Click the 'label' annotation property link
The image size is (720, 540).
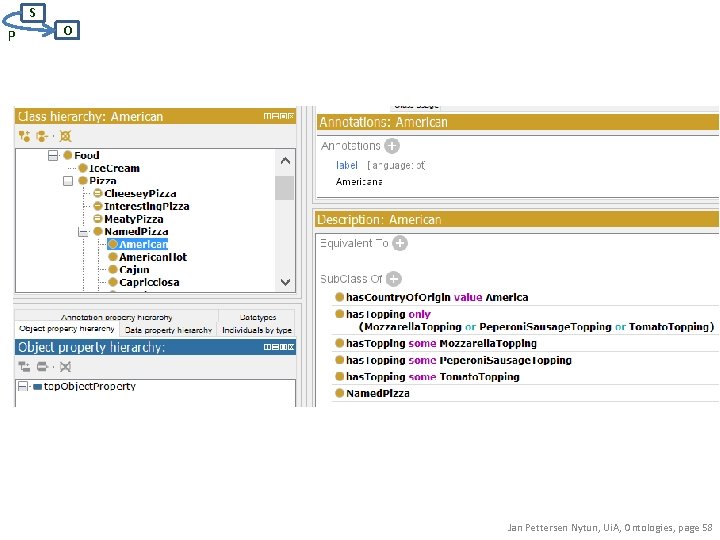[347, 165]
